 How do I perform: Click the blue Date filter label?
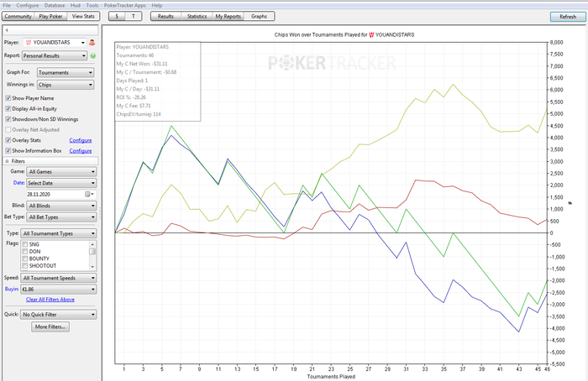[x=18, y=183]
